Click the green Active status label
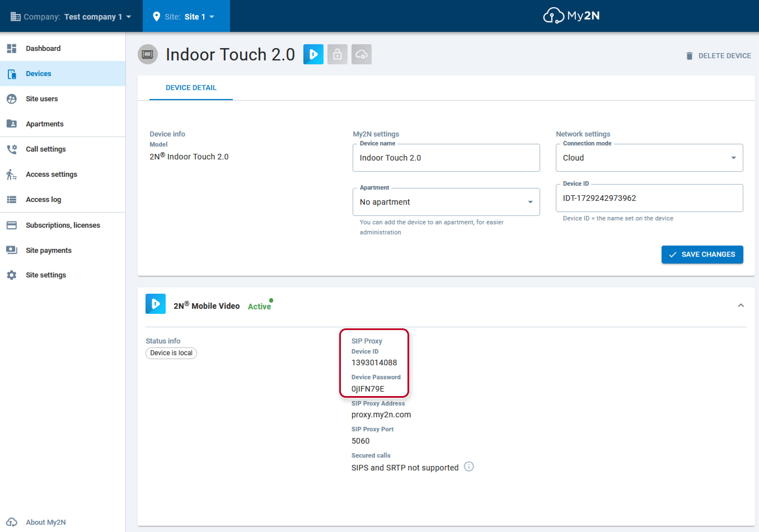 pos(259,306)
